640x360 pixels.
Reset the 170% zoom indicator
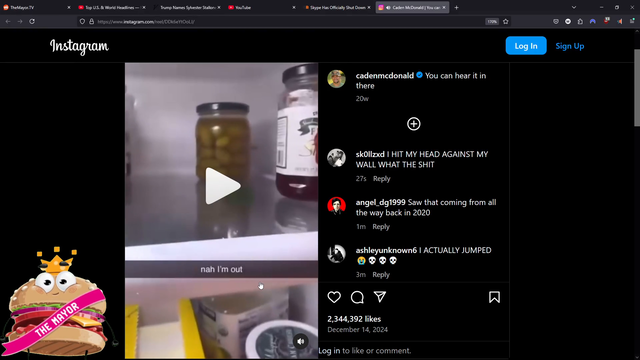(x=492, y=22)
